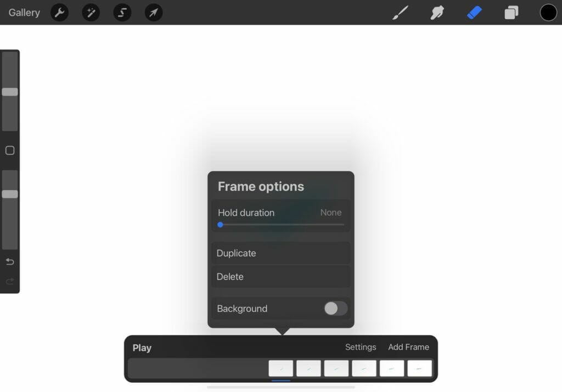Open the Adjustments magic wand menu
The height and width of the screenshot is (392, 562).
point(91,13)
